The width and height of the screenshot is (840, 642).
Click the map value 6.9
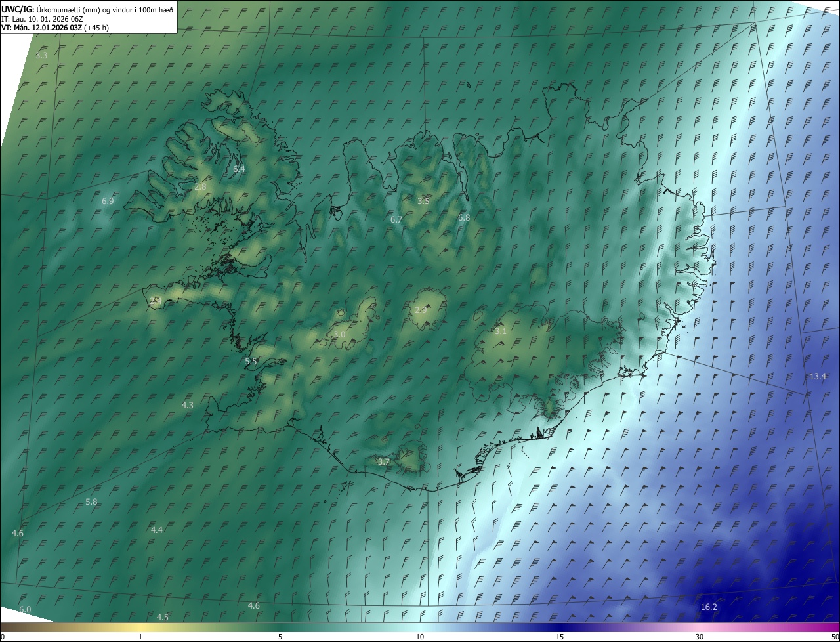coord(108,201)
